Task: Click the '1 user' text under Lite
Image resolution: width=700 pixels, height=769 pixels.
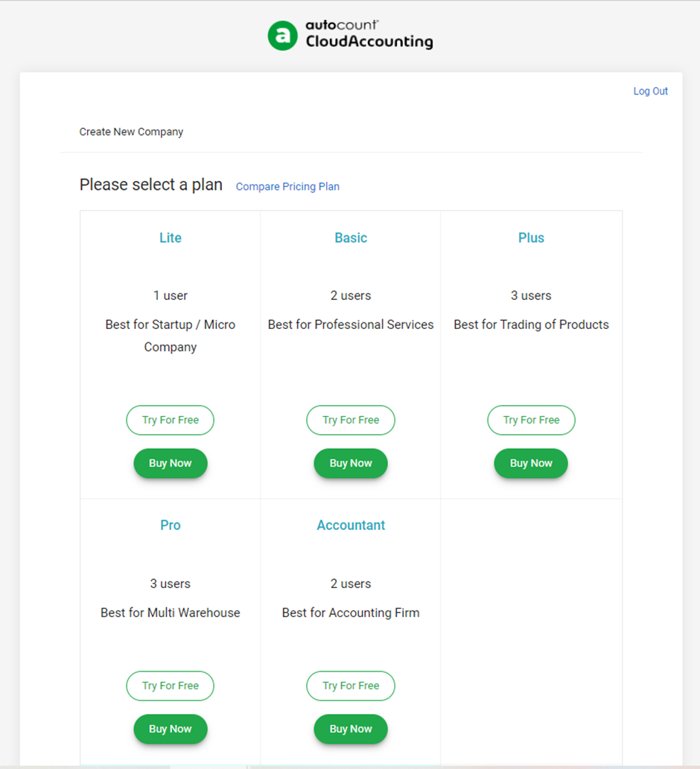Action: coord(171,296)
